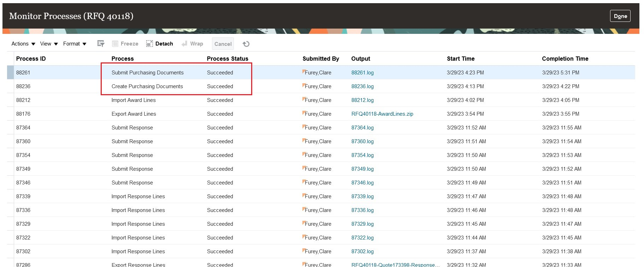644x267 pixels.
Task: Click Create Purchasing Documents process cell
Action: 147,86
